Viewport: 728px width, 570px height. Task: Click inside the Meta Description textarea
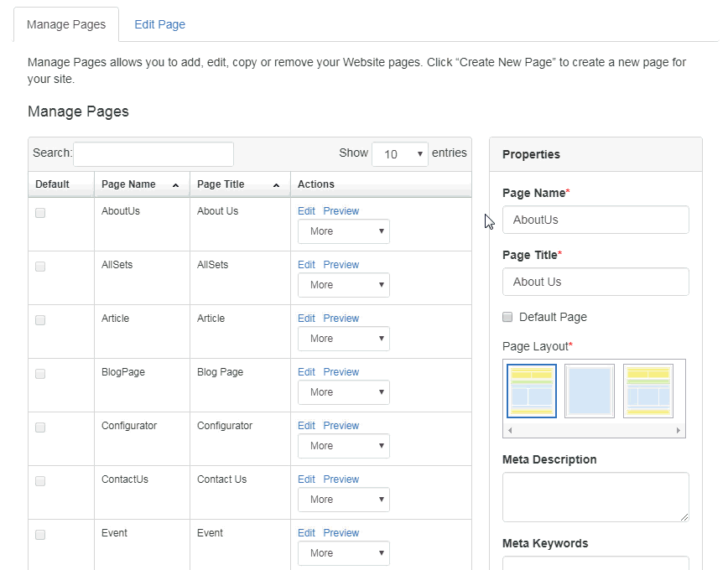pyautogui.click(x=595, y=497)
